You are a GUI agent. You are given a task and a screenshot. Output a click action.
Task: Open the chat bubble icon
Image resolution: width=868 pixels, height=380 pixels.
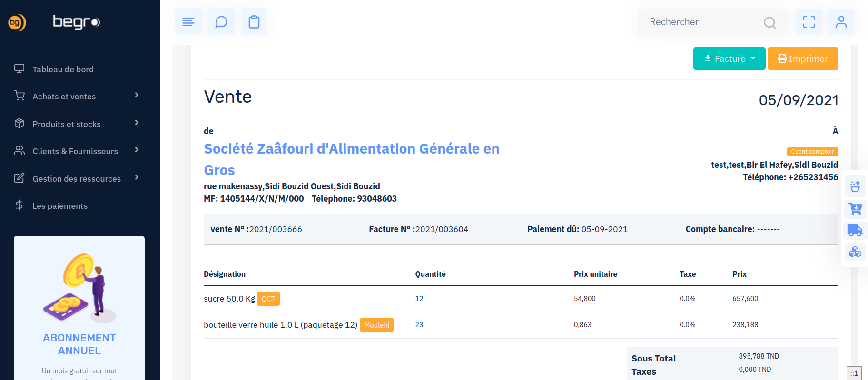pyautogui.click(x=221, y=22)
